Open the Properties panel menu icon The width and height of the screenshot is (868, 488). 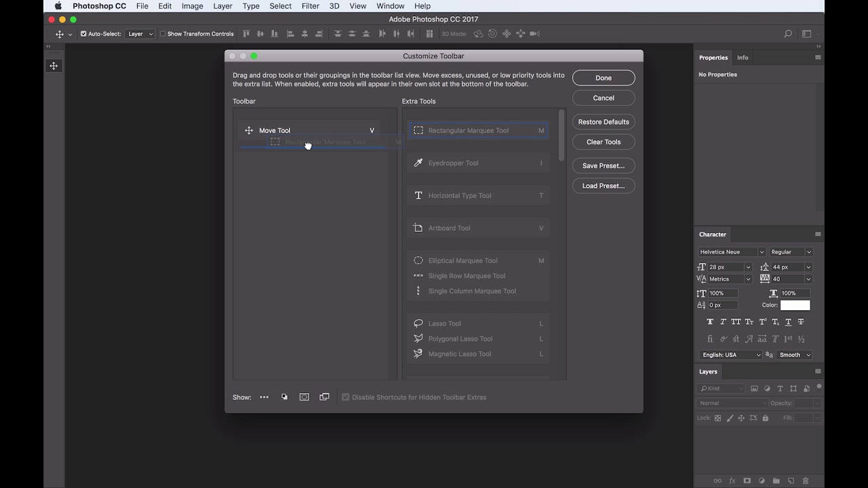(x=818, y=58)
